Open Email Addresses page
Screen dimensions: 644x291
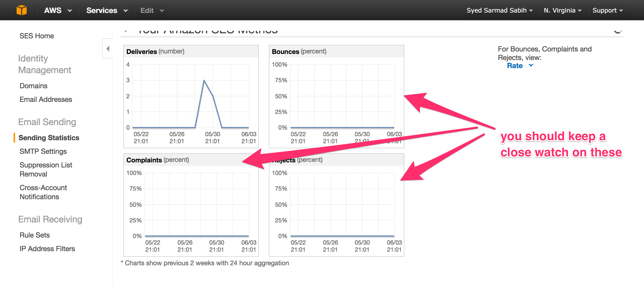click(x=46, y=99)
